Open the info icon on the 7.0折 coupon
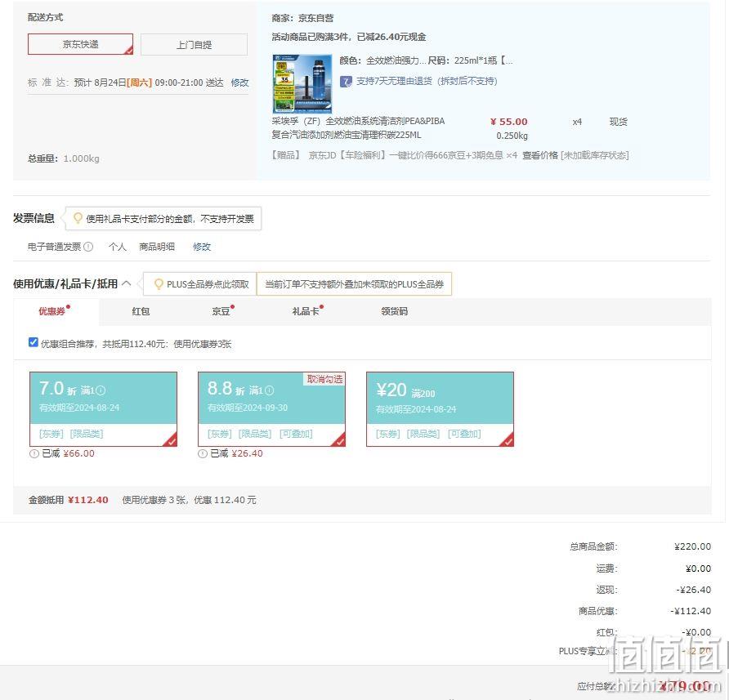Screen dimensions: 729x700 point(101,390)
